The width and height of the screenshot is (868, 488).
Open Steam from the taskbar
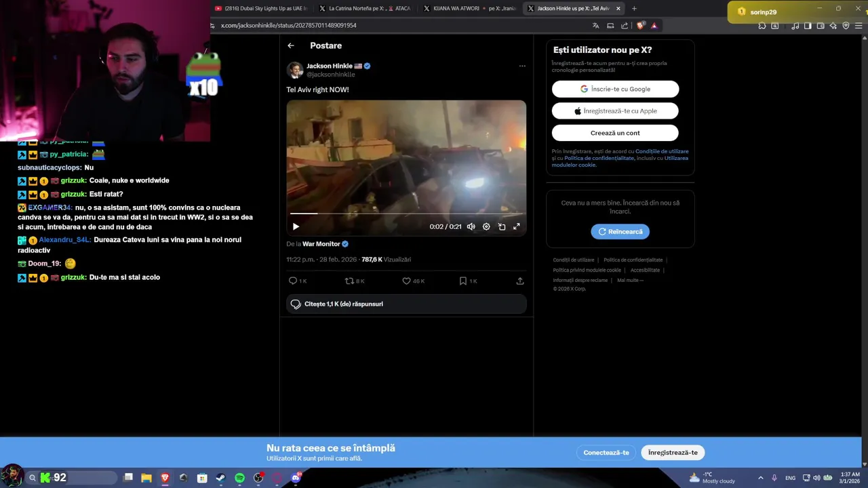[220, 478]
